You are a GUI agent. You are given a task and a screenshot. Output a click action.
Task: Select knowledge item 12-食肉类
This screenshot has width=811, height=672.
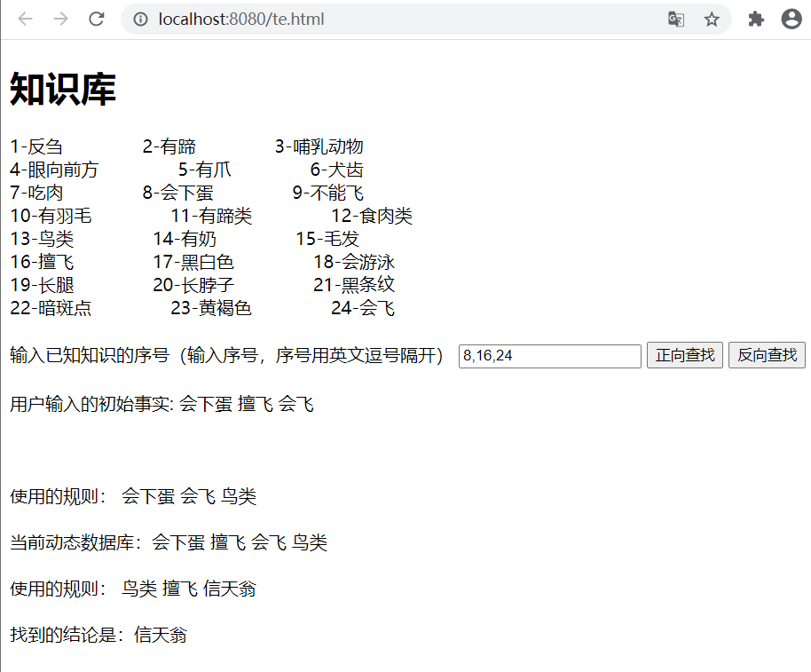372,216
